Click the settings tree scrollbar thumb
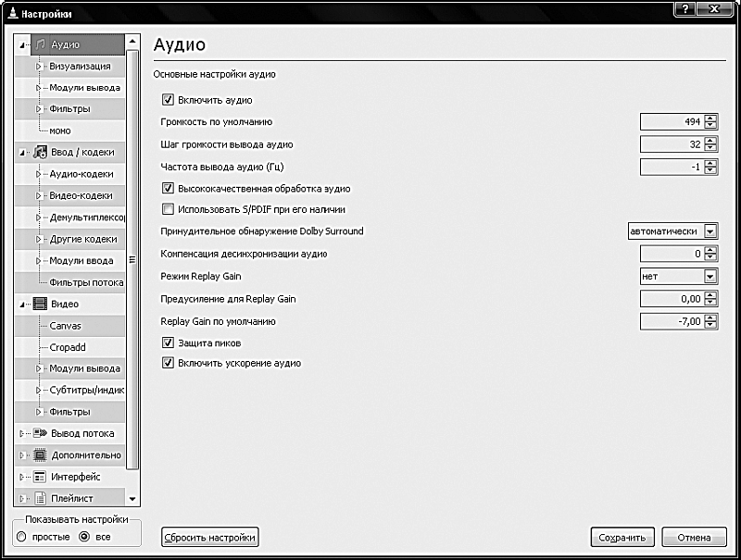The height and width of the screenshot is (560, 741). click(x=132, y=260)
